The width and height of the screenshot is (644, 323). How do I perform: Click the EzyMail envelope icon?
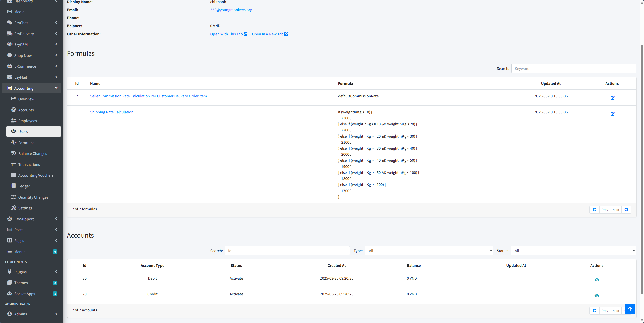click(x=10, y=77)
